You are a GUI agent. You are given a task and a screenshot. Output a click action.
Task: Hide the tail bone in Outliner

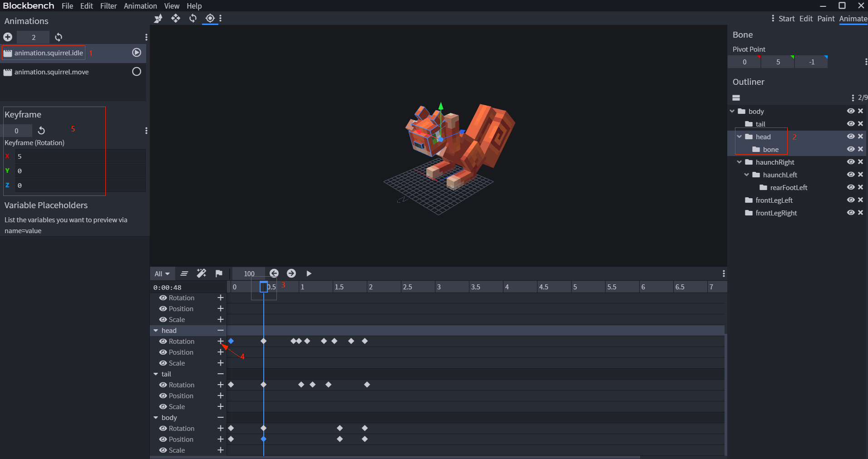pos(851,124)
